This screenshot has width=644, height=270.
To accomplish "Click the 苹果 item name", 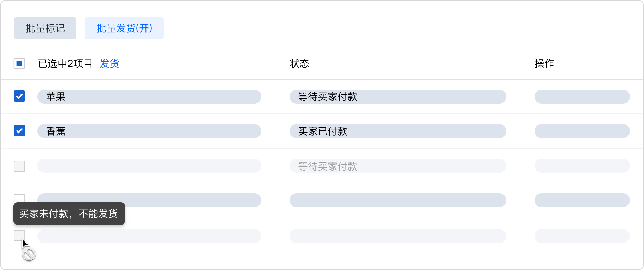I will point(56,97).
